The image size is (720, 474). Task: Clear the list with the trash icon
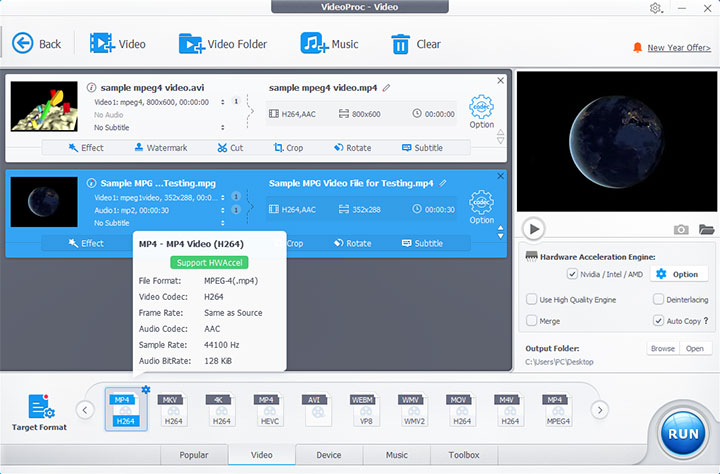point(400,44)
